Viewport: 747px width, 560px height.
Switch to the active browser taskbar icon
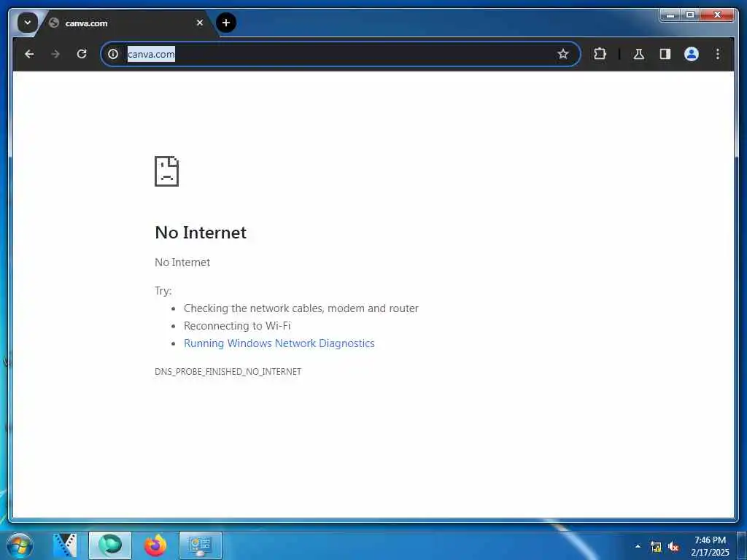110,545
